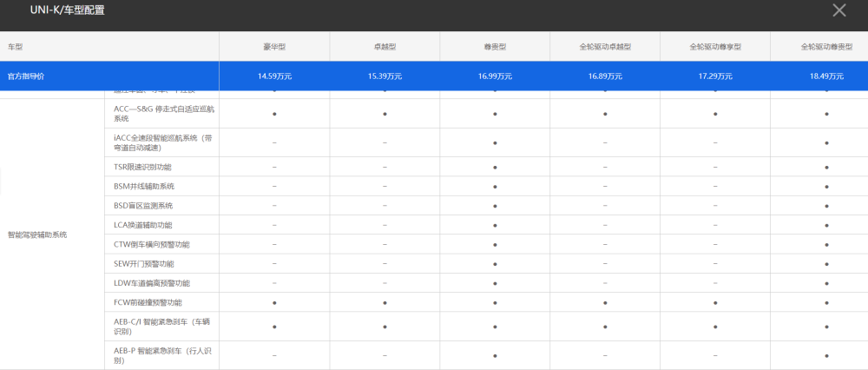Click the '18.49万元' price

(x=826, y=76)
